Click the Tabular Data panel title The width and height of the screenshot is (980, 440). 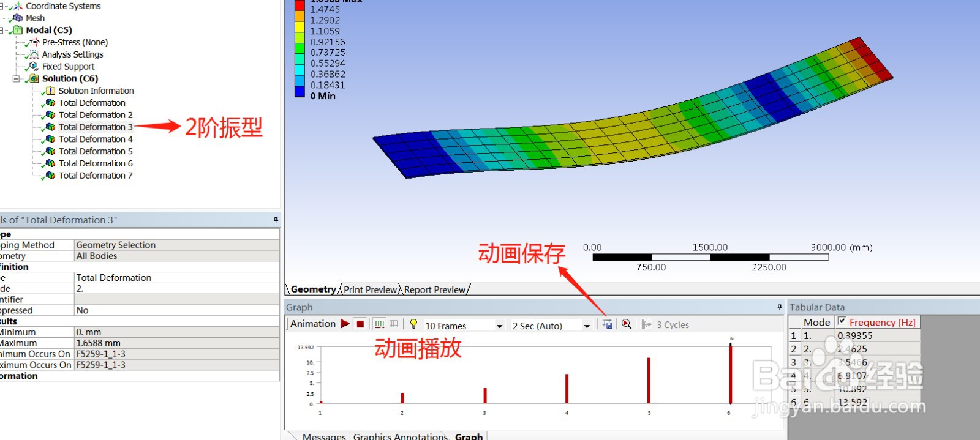pos(817,307)
